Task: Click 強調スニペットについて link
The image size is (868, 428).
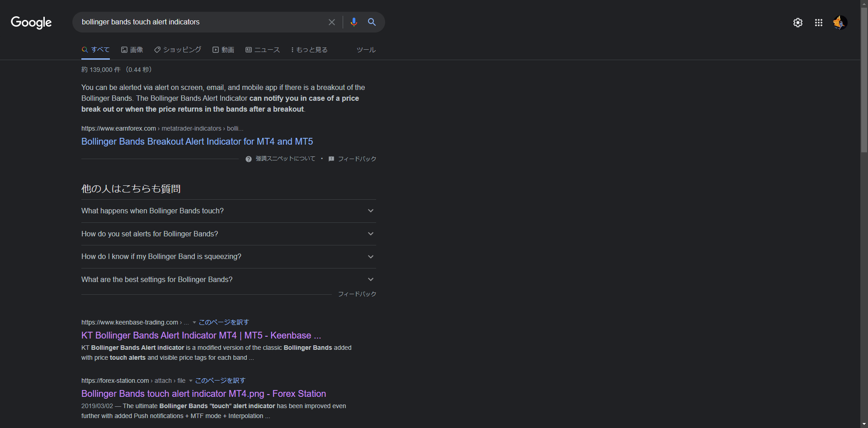Action: point(286,159)
